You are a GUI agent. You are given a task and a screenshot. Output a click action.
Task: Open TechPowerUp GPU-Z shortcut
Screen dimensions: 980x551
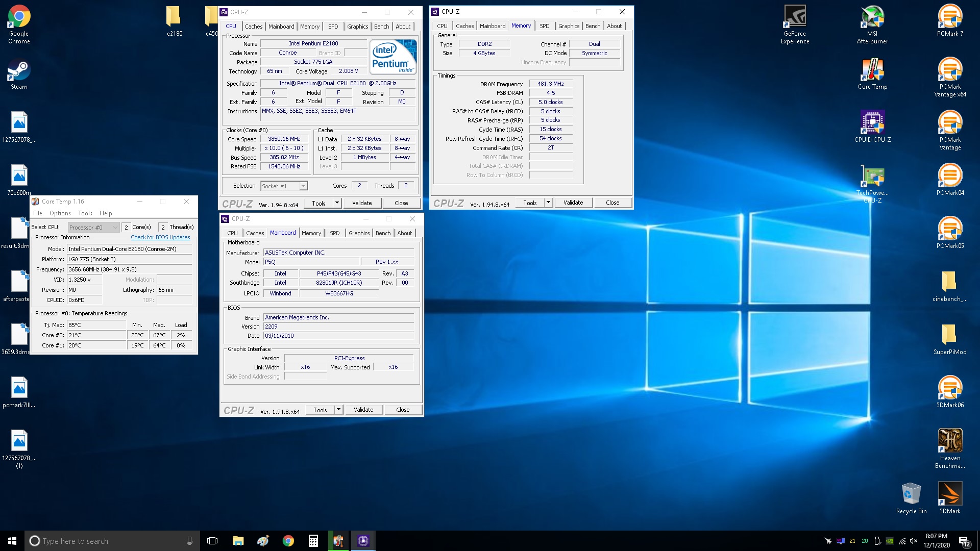coord(872,183)
